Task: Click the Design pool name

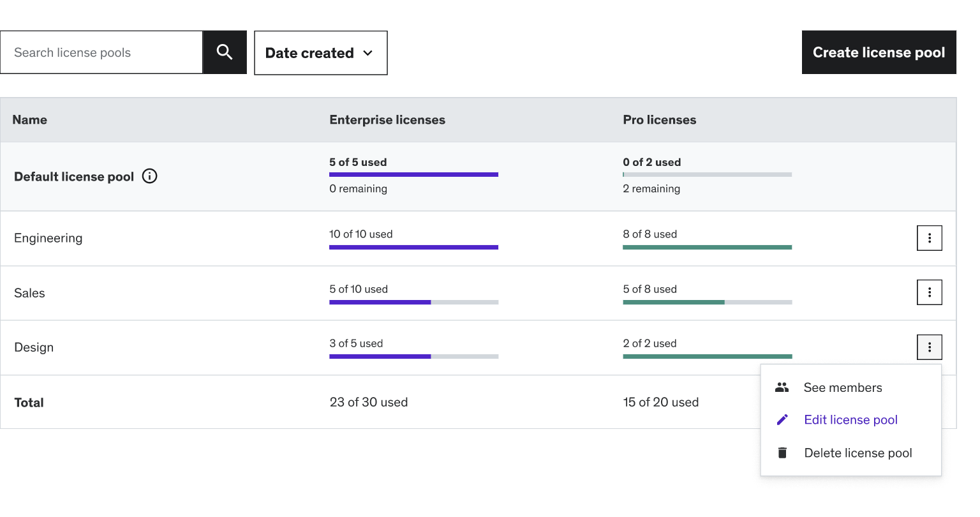Action: click(x=34, y=347)
